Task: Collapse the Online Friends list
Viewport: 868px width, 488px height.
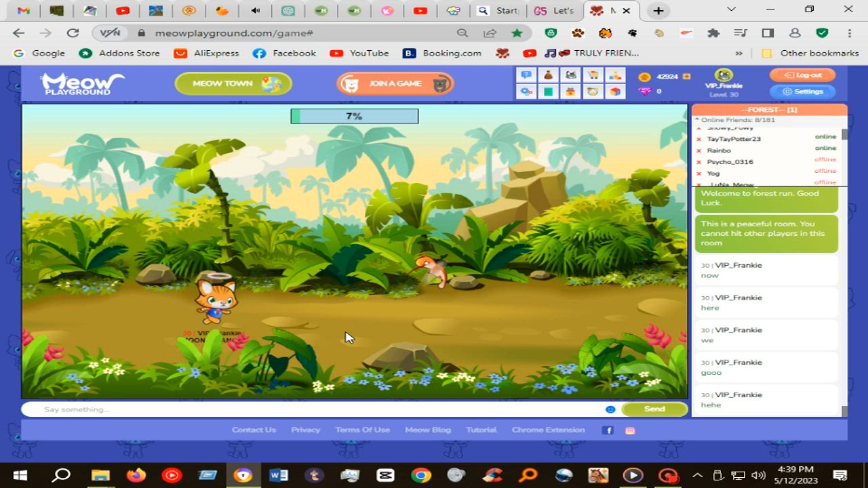Action: (697, 120)
